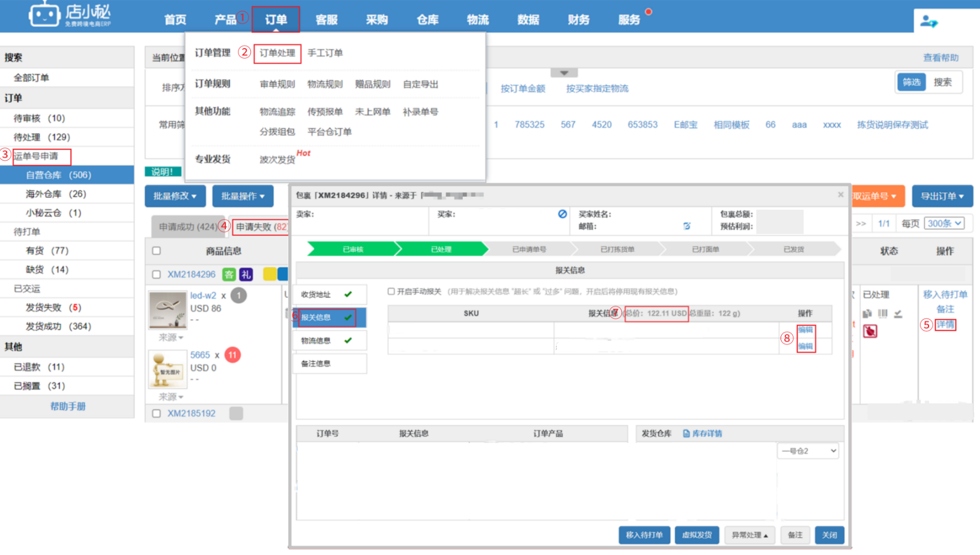This screenshot has height=555, width=980.
Task: Check the select-all box beside 商品信息
Action: [156, 251]
